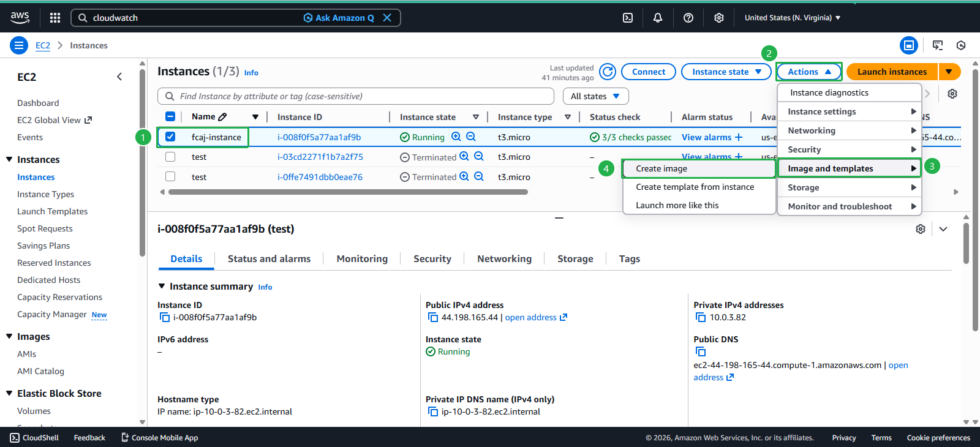Switch to the Monitoring tab
This screenshot has height=447, width=980.
[x=362, y=259]
